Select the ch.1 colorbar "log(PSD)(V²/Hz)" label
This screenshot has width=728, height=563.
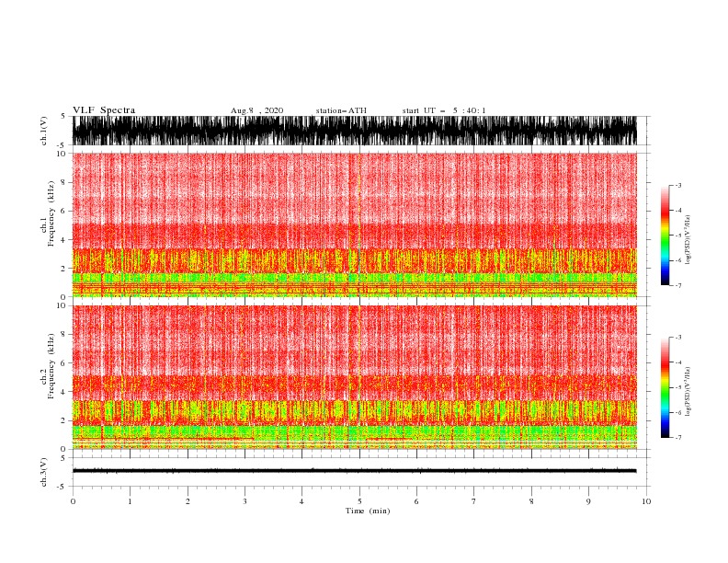coord(688,240)
